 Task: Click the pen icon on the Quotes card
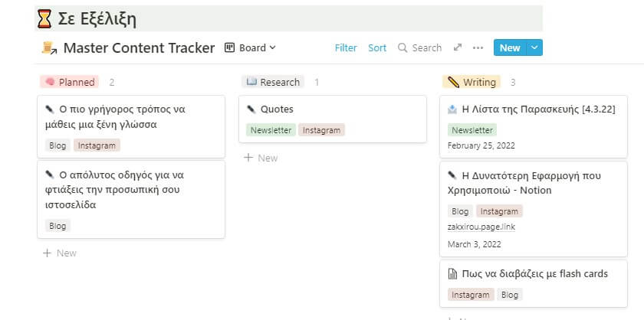251,109
